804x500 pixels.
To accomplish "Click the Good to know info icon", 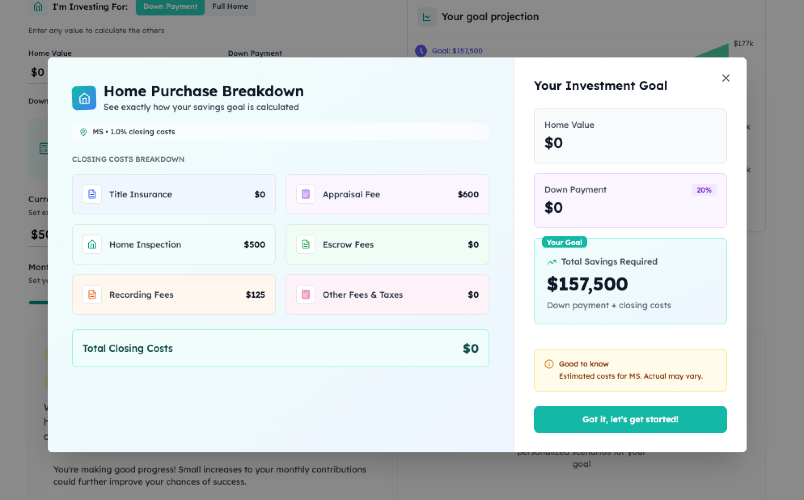I will coord(549,364).
